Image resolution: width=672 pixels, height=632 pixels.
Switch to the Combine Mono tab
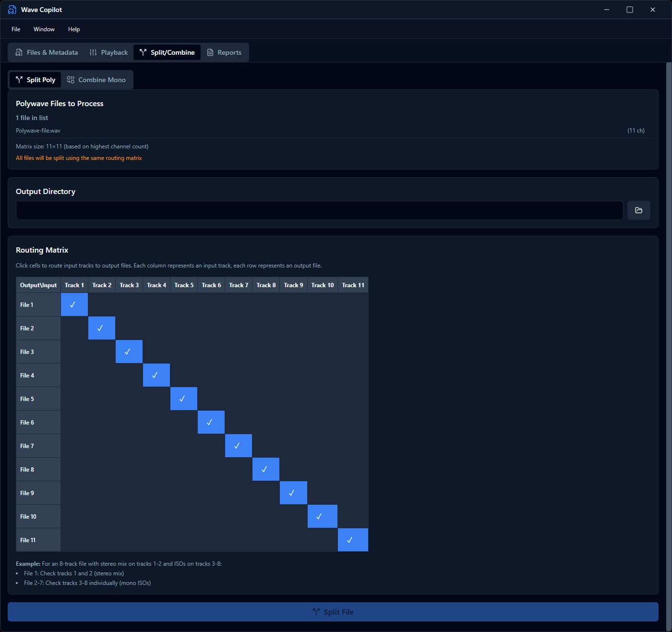click(96, 80)
